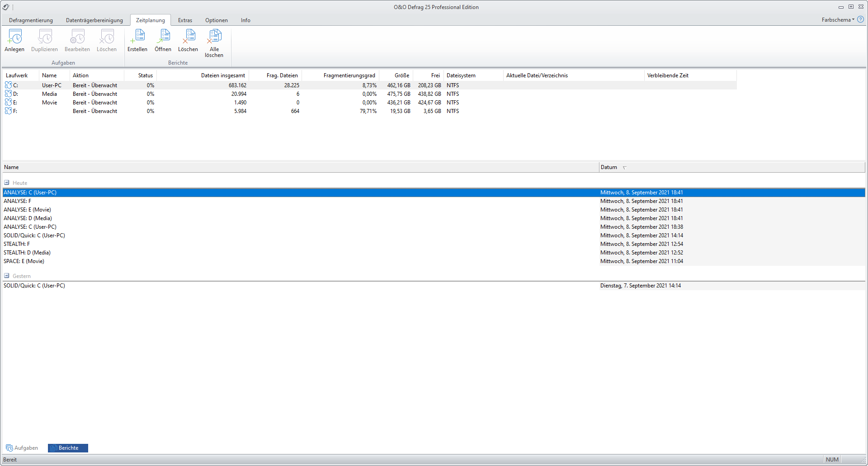Open the Datenträgerbereinigung tab

tap(94, 20)
